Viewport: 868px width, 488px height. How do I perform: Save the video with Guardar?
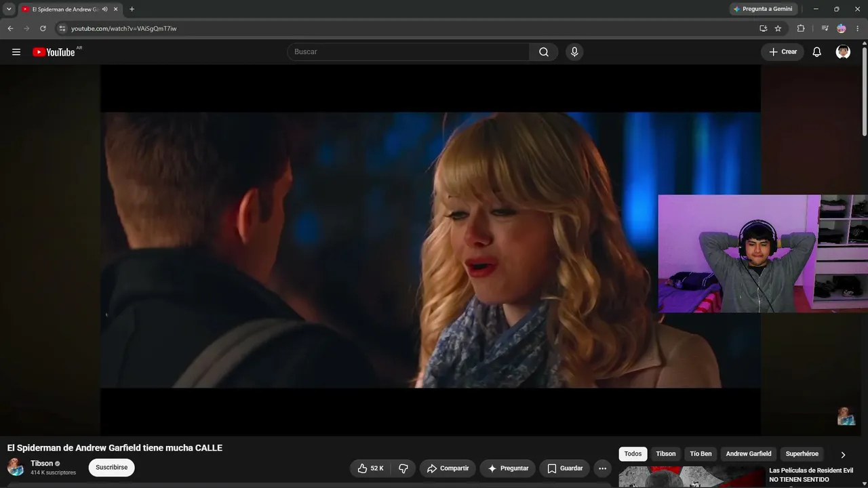[565, 468]
